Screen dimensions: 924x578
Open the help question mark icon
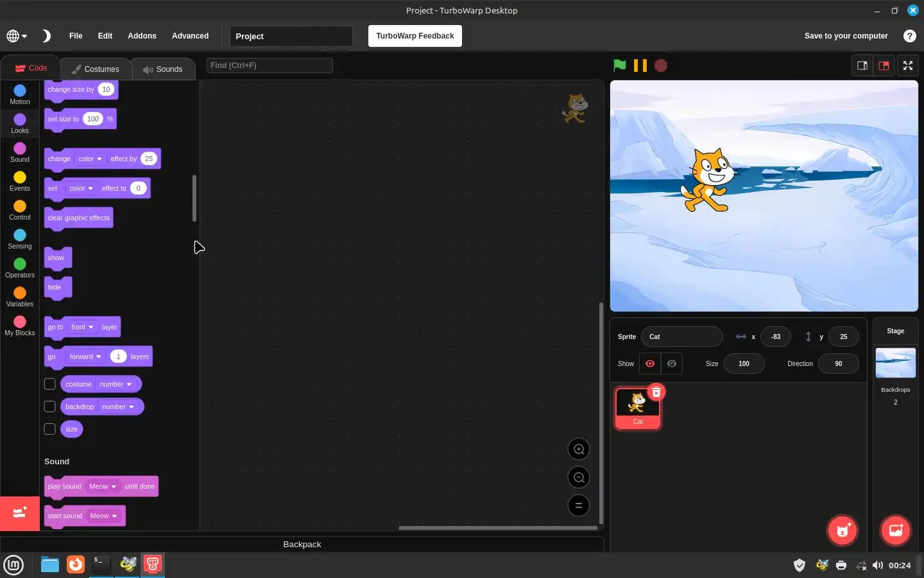tap(909, 36)
